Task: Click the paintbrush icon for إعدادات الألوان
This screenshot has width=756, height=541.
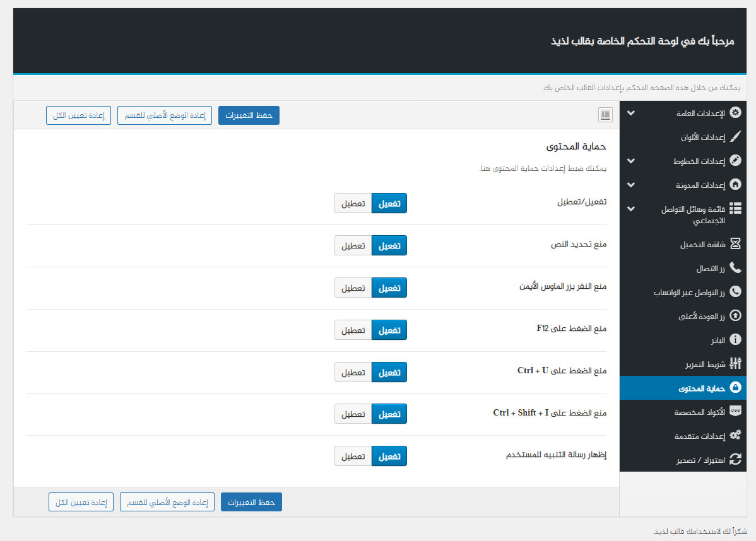Action: 735,137
